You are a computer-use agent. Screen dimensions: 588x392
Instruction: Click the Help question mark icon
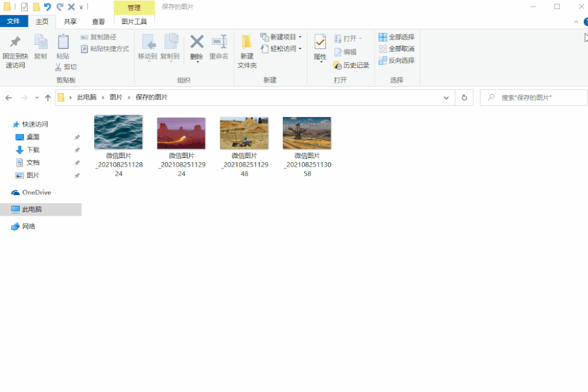586,22
